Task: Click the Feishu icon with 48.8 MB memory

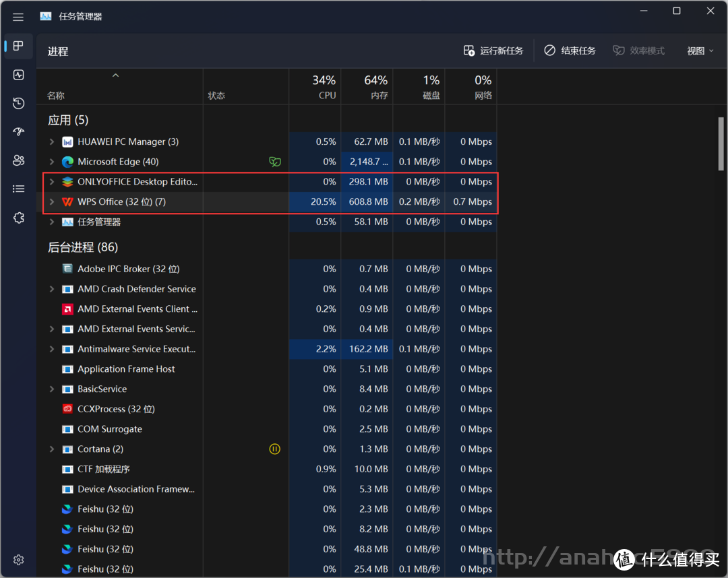Action: [67, 549]
